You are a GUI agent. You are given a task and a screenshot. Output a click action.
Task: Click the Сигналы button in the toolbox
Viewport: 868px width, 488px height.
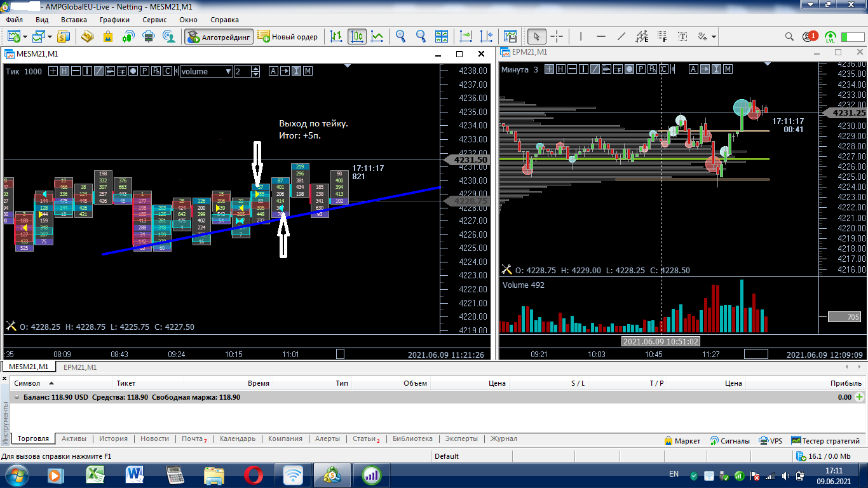pos(730,440)
